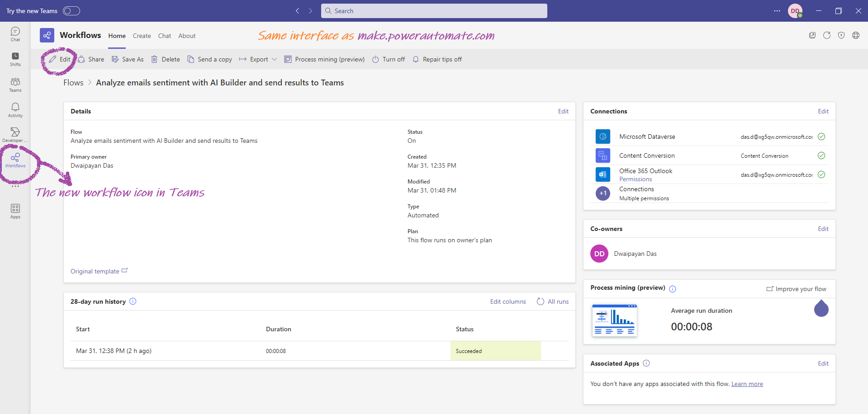The image size is (868, 414).
Task: Go back with the left arrow
Action: pyautogui.click(x=297, y=11)
